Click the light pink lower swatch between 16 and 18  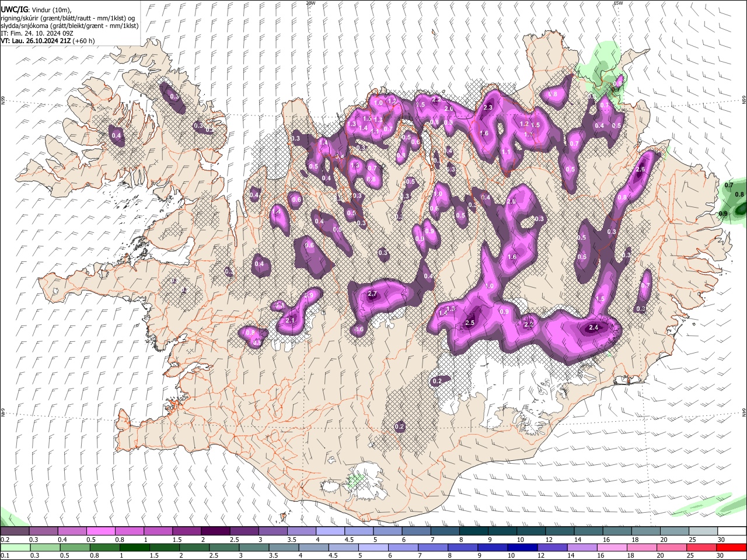click(612, 547)
